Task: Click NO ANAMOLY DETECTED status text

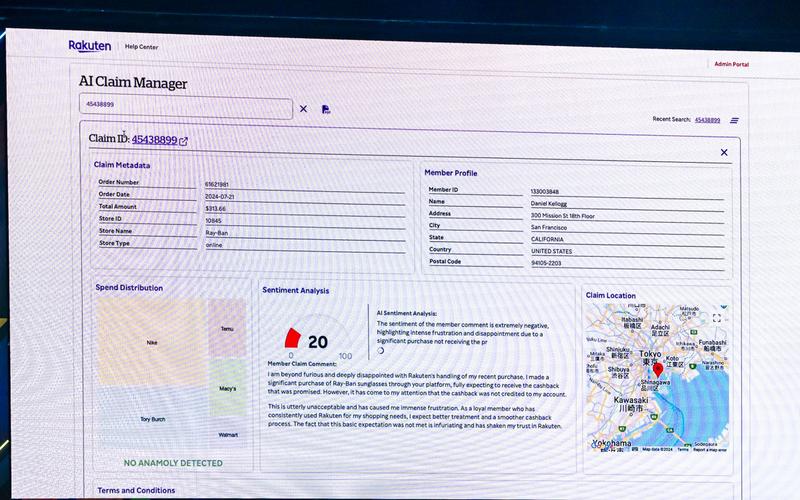Action: tap(173, 463)
